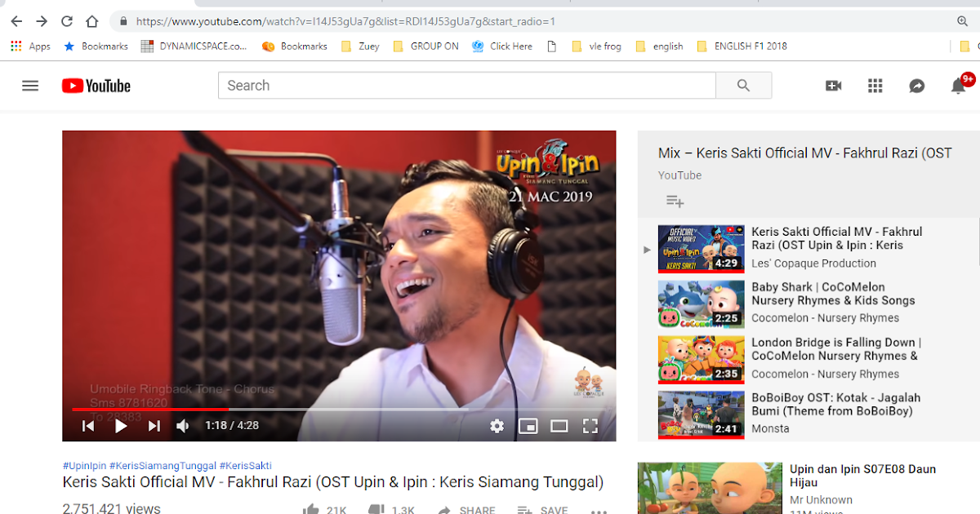980x514 pixels.
Task: Open the YouTube apps grid icon
Action: pos(875,86)
